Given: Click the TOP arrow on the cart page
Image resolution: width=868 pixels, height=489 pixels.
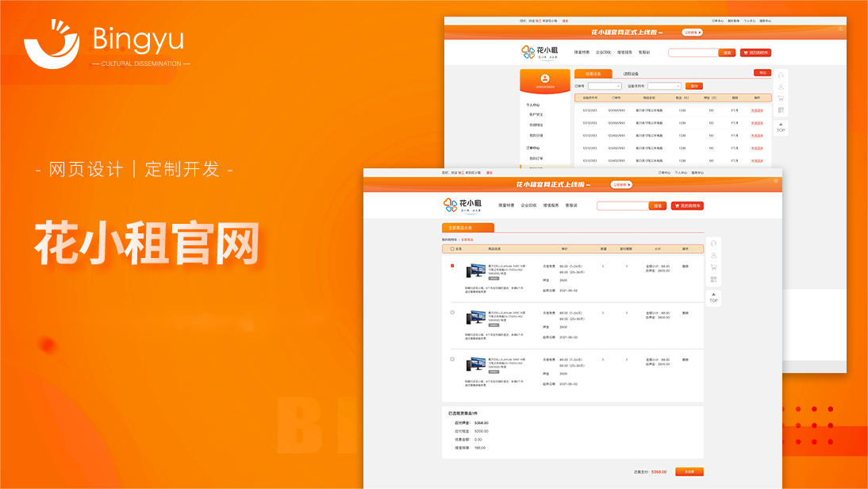Looking at the screenshot, I should [x=713, y=297].
